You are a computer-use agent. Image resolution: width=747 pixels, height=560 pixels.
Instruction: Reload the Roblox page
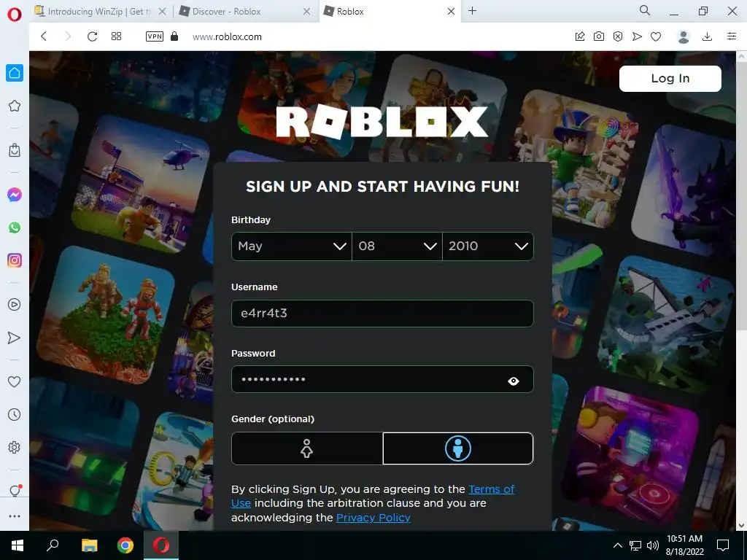(92, 36)
